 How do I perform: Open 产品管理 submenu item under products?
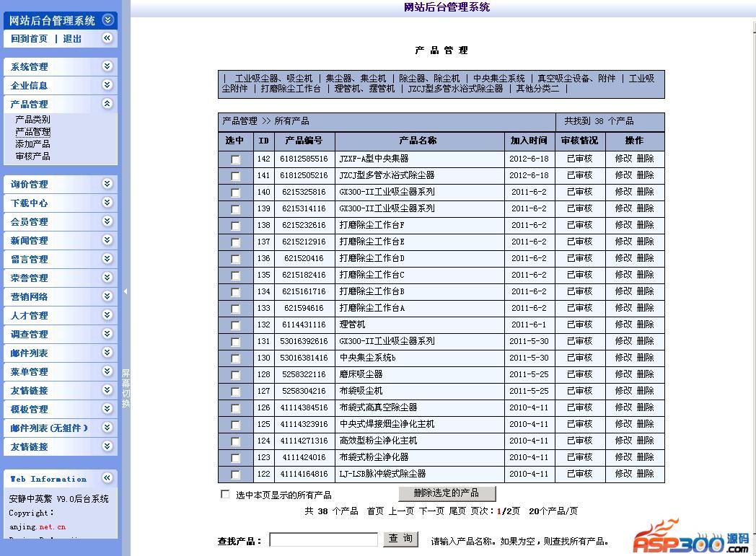(x=32, y=131)
